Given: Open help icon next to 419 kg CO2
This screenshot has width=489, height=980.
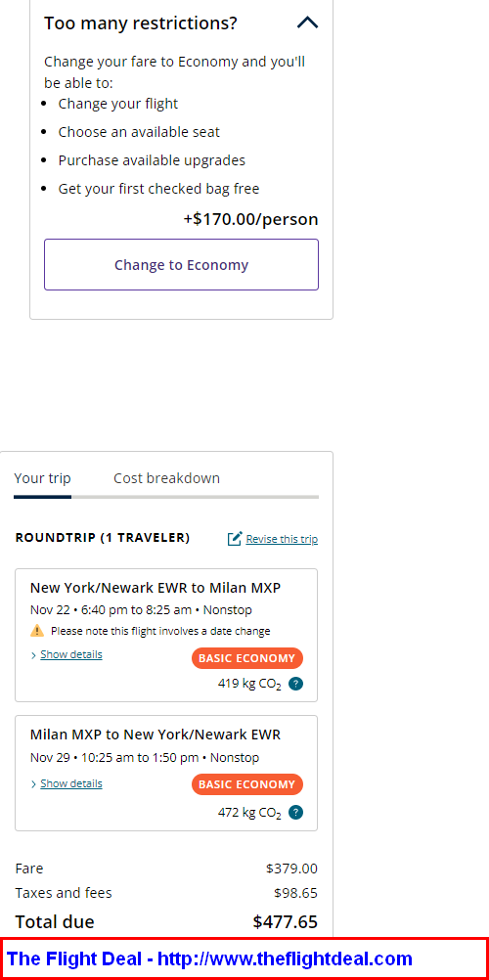Looking at the screenshot, I should pos(296,684).
